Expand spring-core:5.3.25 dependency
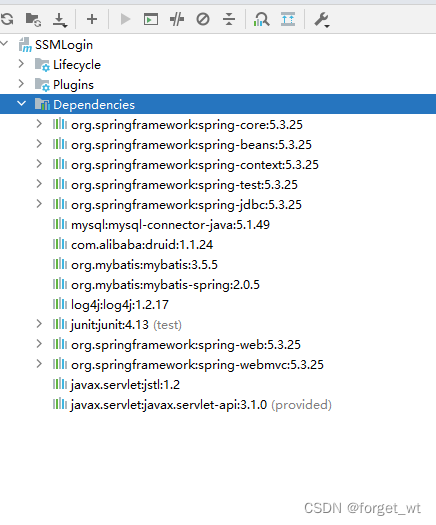Screen dimensions: 436x525 pyautogui.click(x=39, y=124)
